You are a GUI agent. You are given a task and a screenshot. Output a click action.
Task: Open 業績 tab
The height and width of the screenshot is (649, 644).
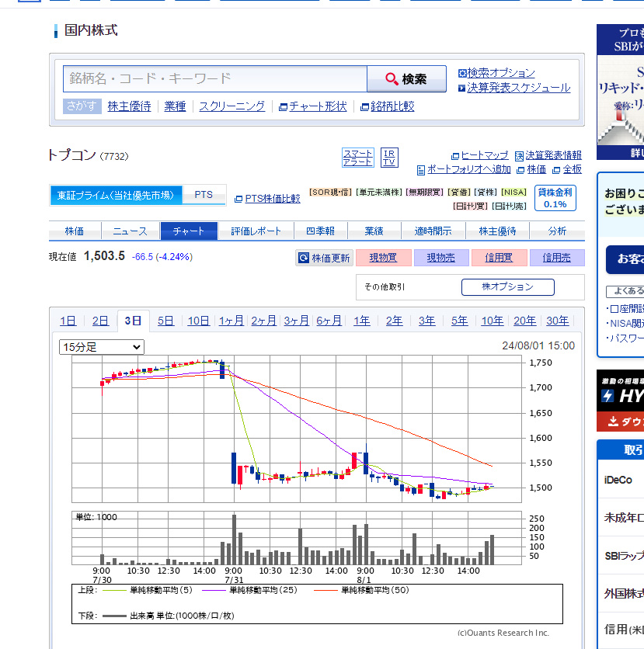tap(374, 231)
